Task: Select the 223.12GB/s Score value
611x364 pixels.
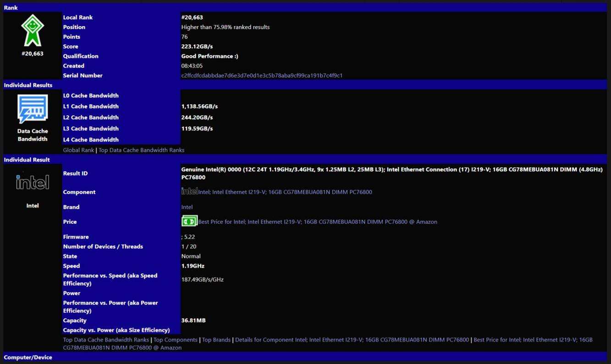Action: [x=197, y=47]
